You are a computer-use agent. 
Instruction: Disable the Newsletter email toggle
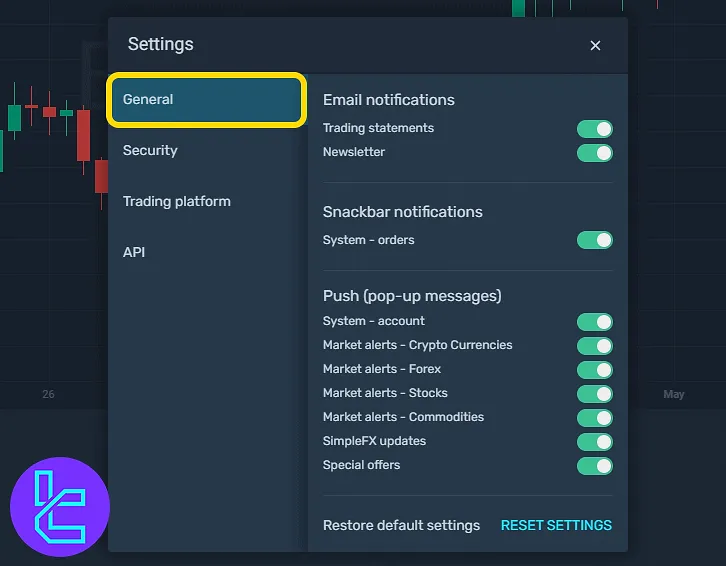pyautogui.click(x=595, y=153)
